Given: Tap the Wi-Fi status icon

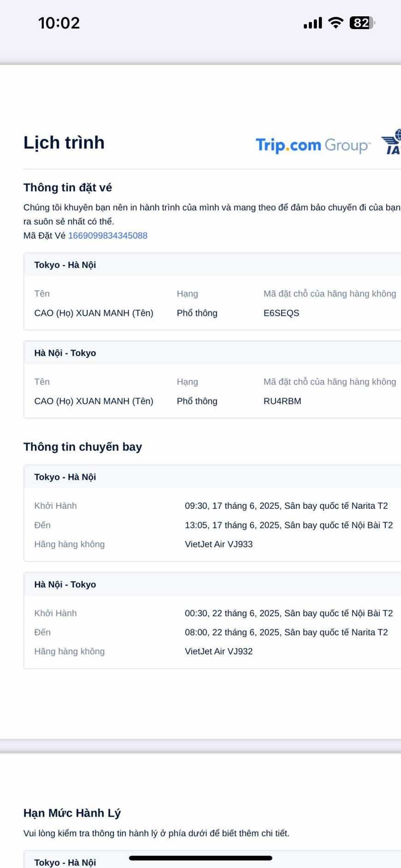Looking at the screenshot, I should [x=336, y=23].
